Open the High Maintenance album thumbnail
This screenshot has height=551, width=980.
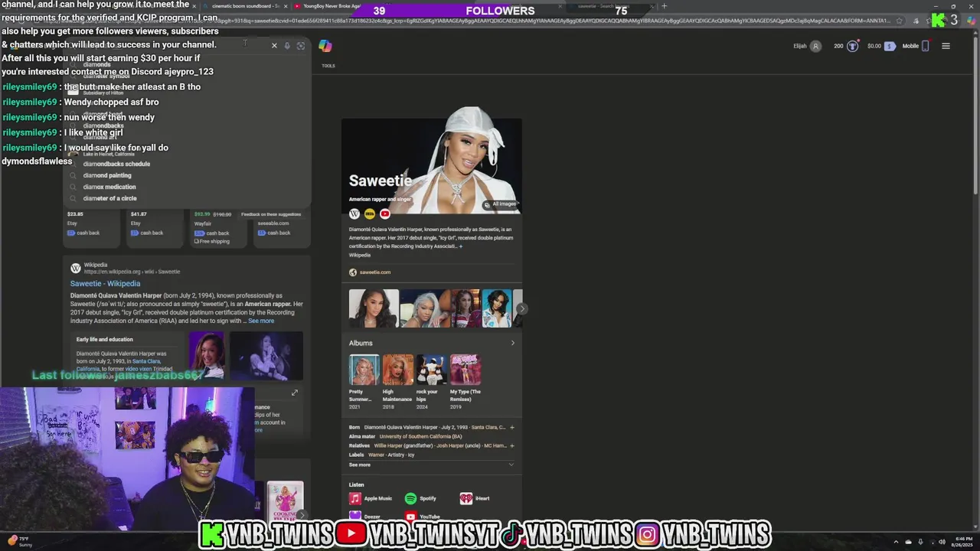[x=397, y=370]
